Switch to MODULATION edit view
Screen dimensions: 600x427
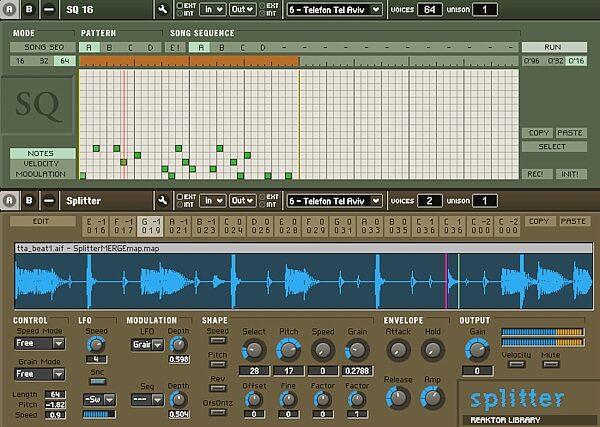click(x=41, y=174)
